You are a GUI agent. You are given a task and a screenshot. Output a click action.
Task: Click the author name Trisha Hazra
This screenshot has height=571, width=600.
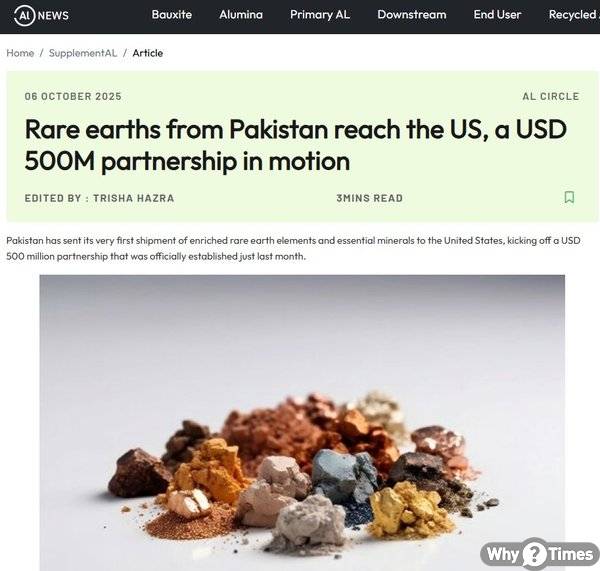(134, 198)
